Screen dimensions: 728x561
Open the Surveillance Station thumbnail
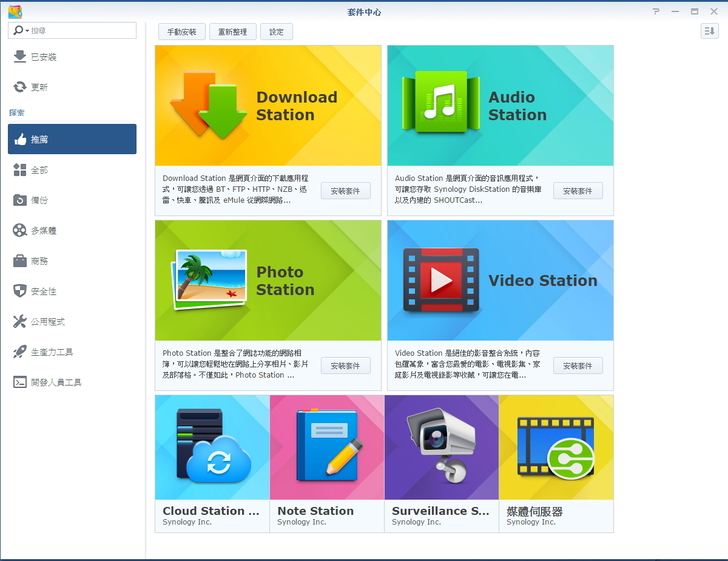[x=441, y=448]
